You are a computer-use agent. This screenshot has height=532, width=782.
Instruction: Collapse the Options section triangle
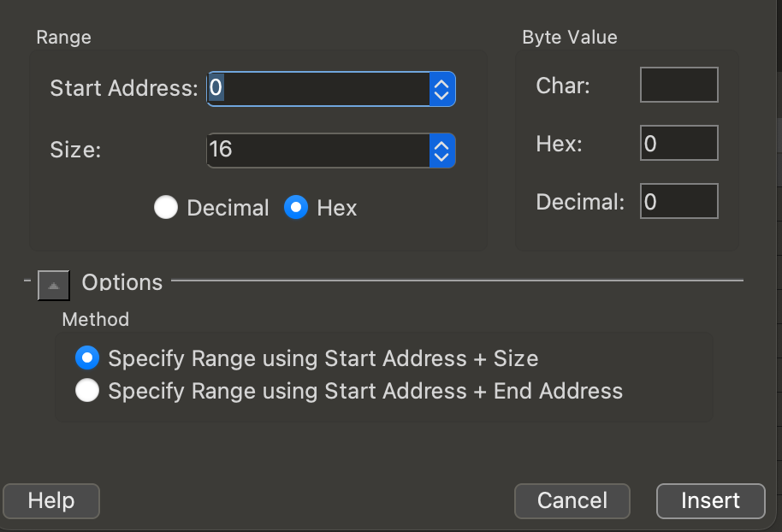(x=54, y=284)
